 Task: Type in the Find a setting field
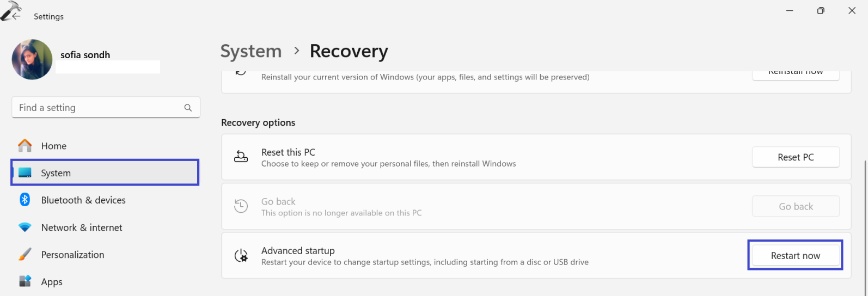98,108
